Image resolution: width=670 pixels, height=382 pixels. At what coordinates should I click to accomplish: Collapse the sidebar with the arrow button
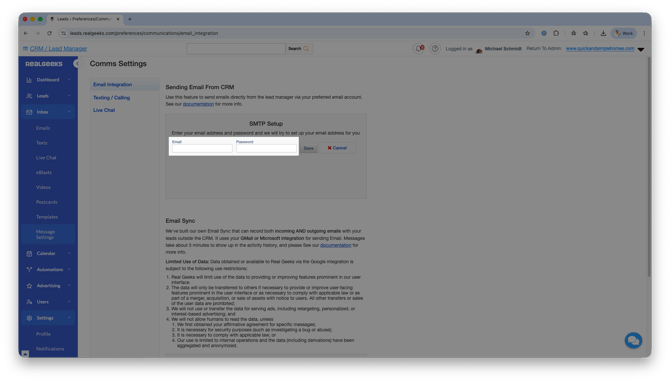click(76, 64)
